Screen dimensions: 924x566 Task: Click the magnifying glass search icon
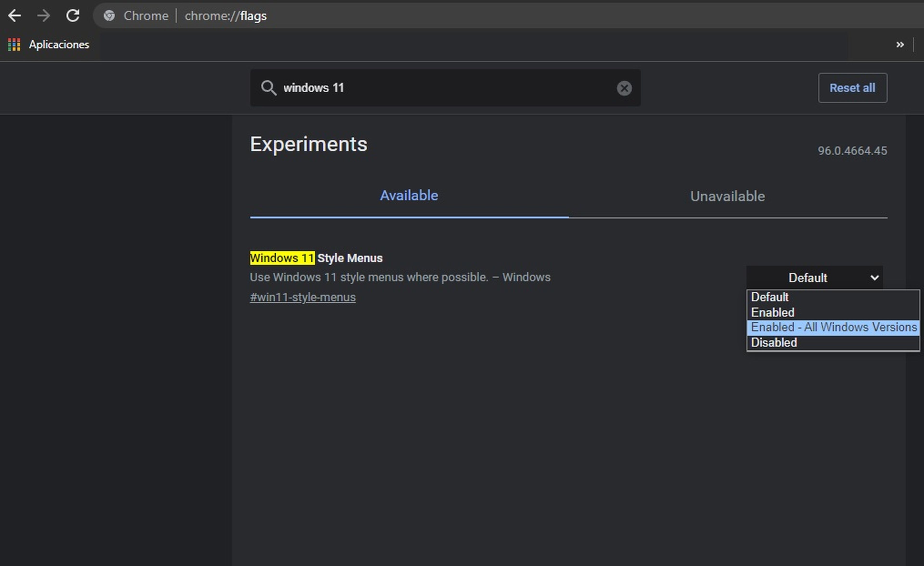click(269, 88)
